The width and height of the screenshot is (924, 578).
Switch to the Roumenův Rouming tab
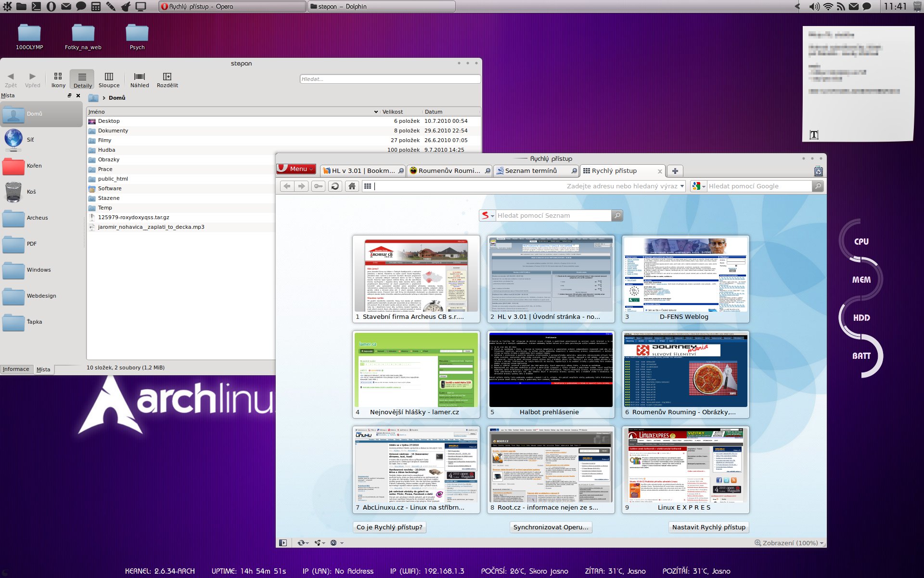pyautogui.click(x=449, y=171)
